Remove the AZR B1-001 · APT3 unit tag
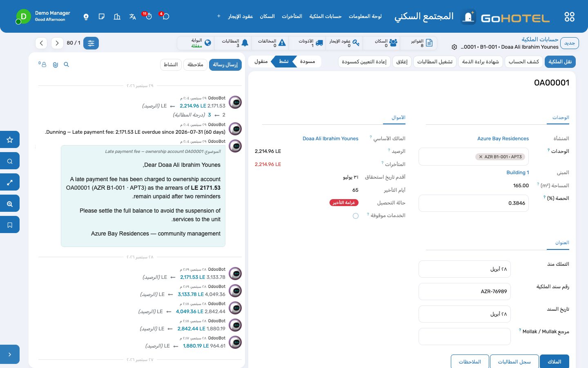The width and height of the screenshot is (588, 368). (481, 157)
